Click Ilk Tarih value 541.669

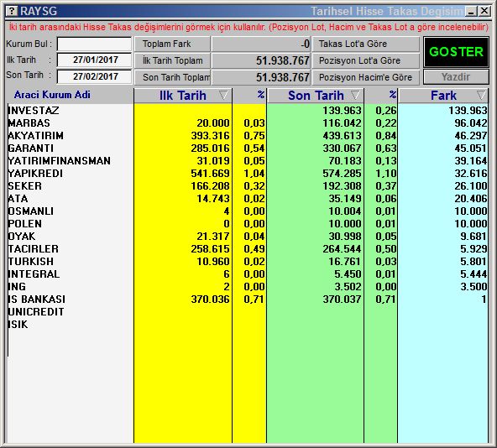210,174
